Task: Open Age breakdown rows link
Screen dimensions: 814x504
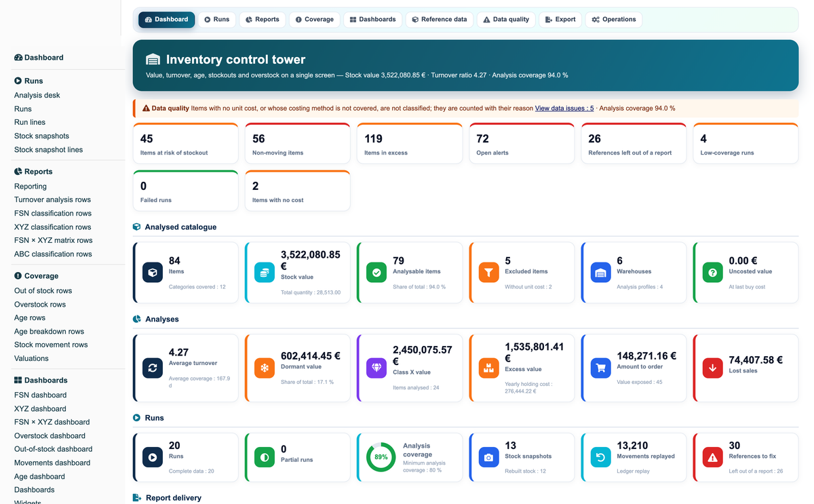Action: point(50,332)
